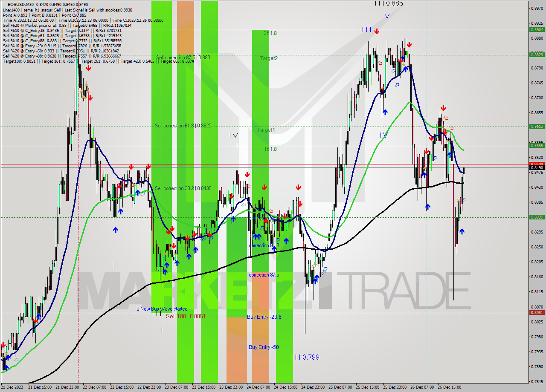Click the blue 'V' wave label near the top
Viewport: 546px width, 392px height.
[x=387, y=16]
